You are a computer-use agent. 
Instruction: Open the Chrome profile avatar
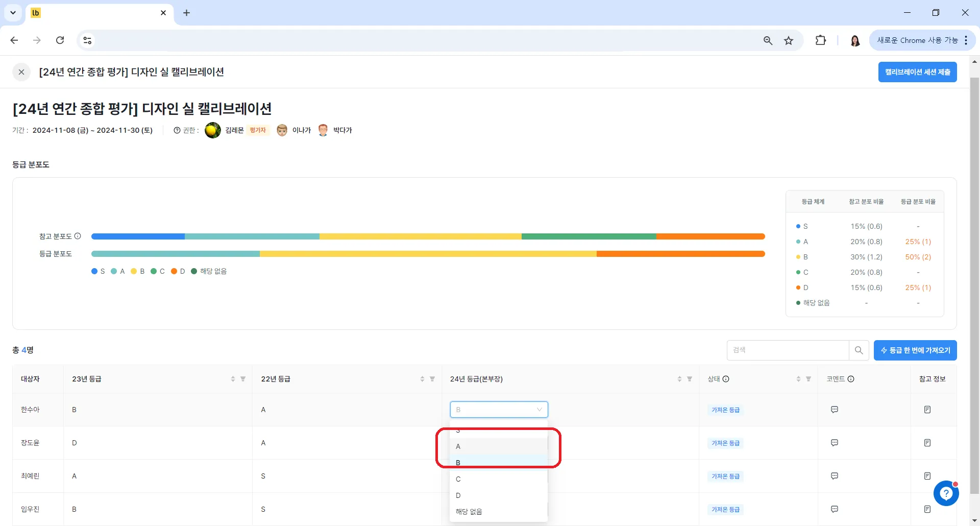(855, 40)
